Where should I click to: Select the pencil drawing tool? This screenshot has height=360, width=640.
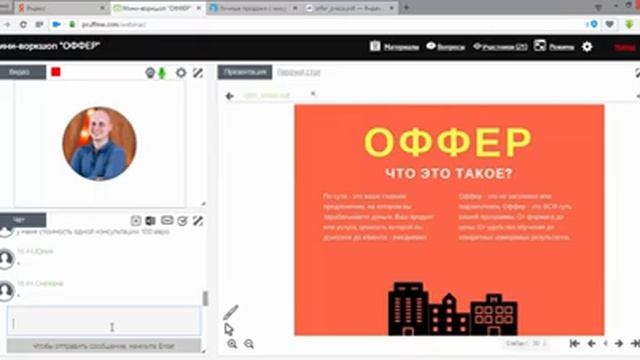(231, 312)
